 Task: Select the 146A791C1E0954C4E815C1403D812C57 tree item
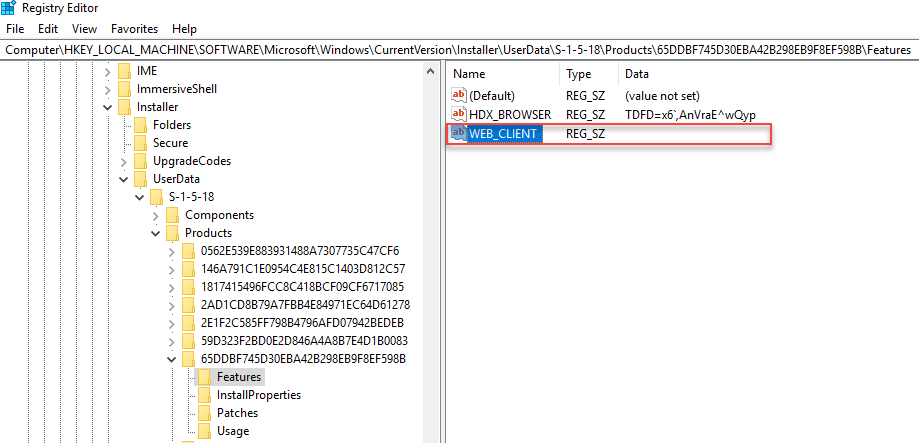pos(303,270)
